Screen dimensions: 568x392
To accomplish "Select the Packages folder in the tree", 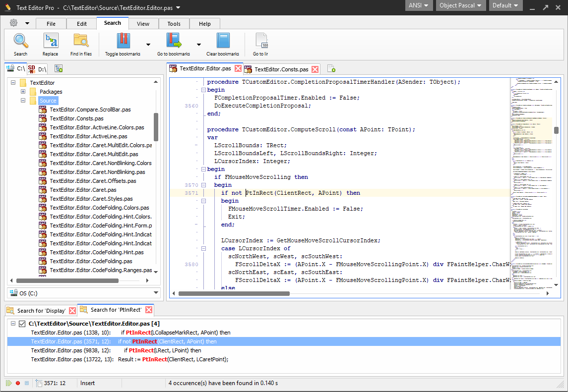I will point(51,92).
